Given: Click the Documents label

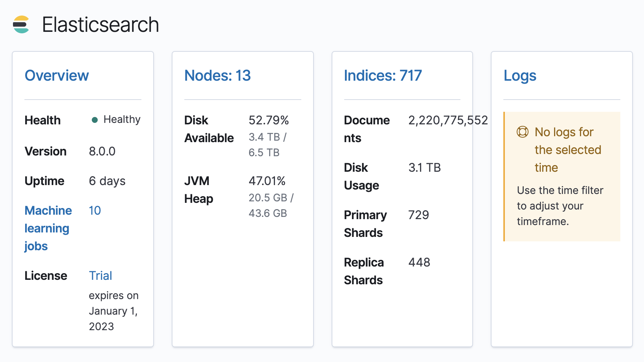Looking at the screenshot, I should (367, 129).
